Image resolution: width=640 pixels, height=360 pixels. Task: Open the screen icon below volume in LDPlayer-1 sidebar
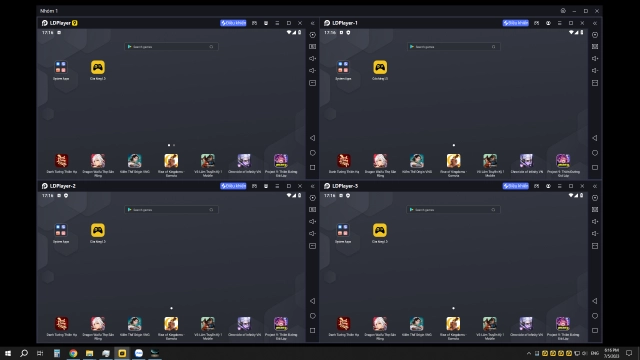click(x=595, y=83)
